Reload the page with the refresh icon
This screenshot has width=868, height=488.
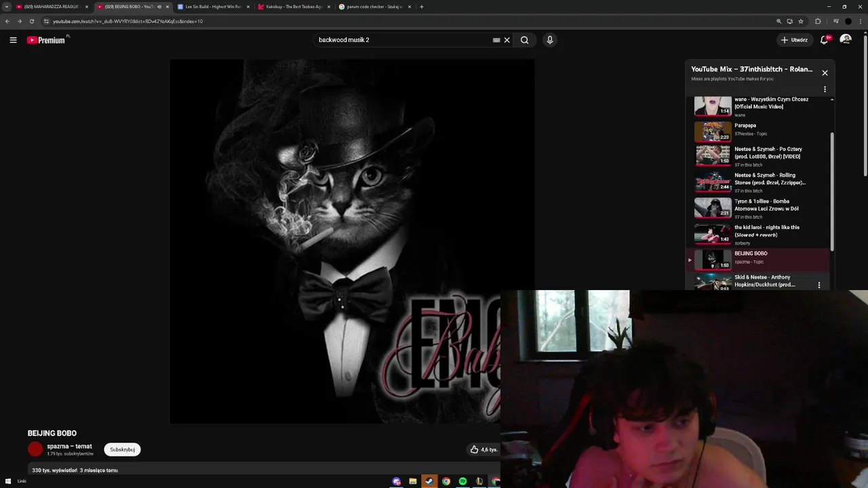click(x=31, y=21)
